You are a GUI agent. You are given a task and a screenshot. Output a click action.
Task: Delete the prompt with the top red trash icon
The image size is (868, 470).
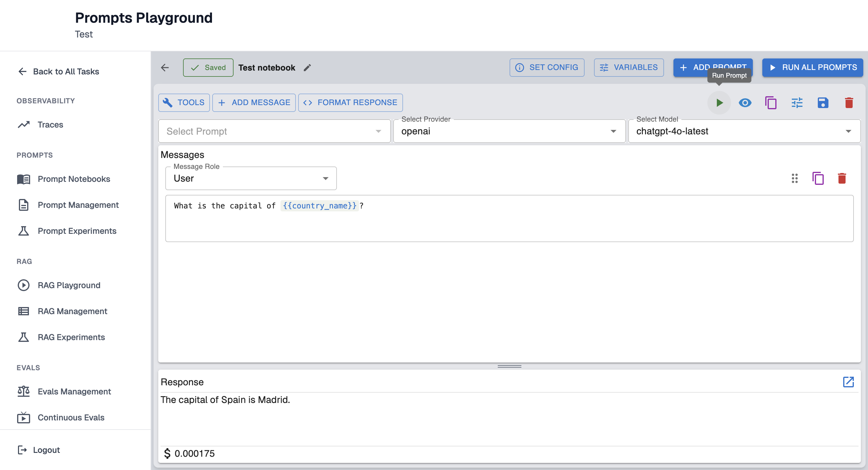click(849, 102)
